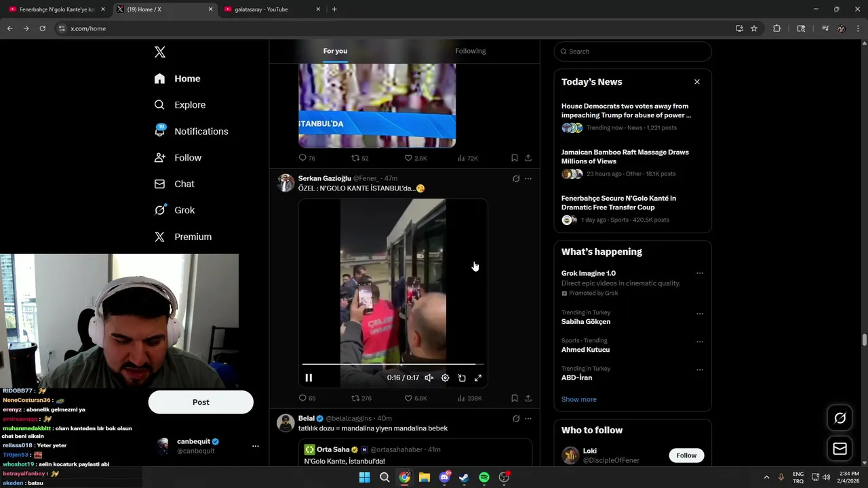Open more options on Belal's post
Screen dimensions: 868x488
(528, 419)
